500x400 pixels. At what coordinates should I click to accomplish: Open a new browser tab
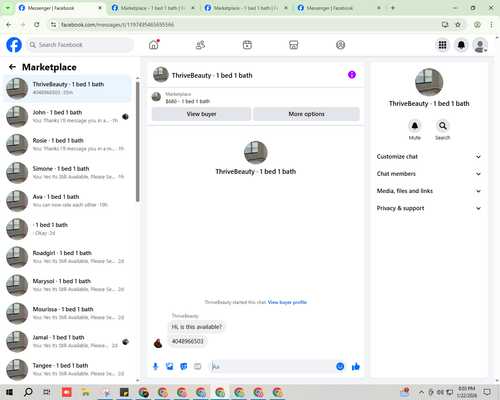point(393,8)
